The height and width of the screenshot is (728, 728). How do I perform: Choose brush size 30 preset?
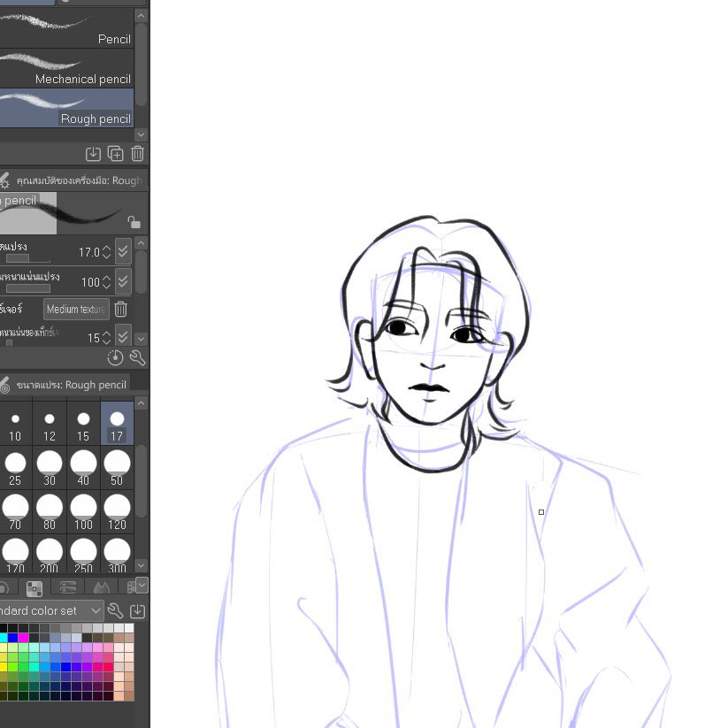pyautogui.click(x=50, y=468)
